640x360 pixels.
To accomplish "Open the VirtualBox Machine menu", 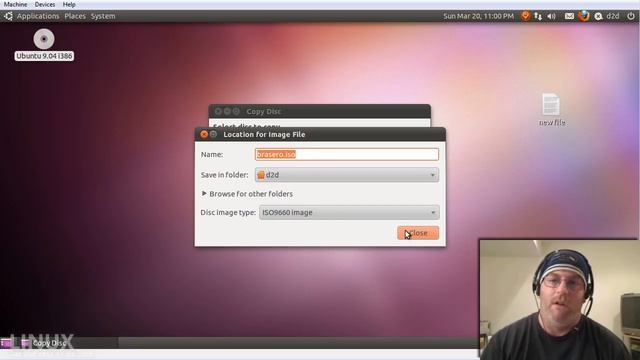I will click(16, 4).
